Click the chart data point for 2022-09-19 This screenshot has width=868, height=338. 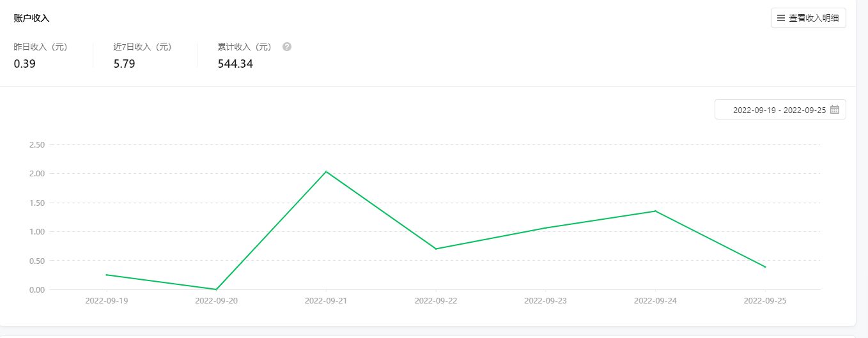tap(107, 275)
